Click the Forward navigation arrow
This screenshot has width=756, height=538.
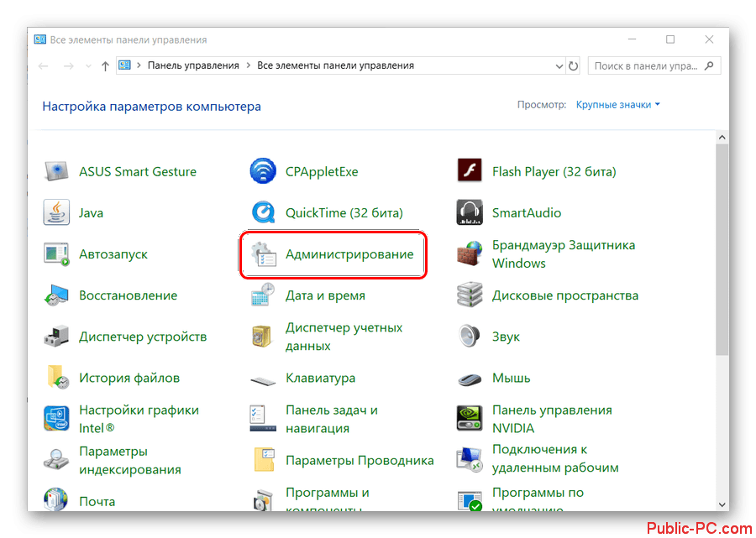[69, 66]
